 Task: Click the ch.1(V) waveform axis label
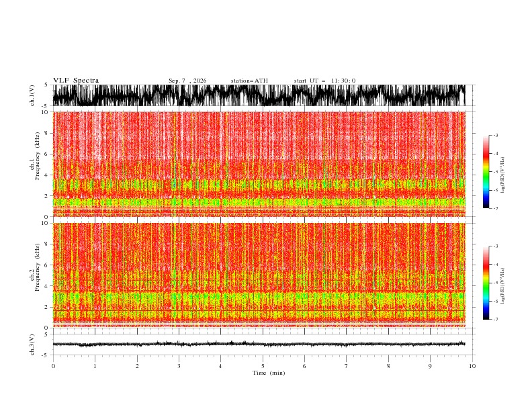(x=32, y=95)
